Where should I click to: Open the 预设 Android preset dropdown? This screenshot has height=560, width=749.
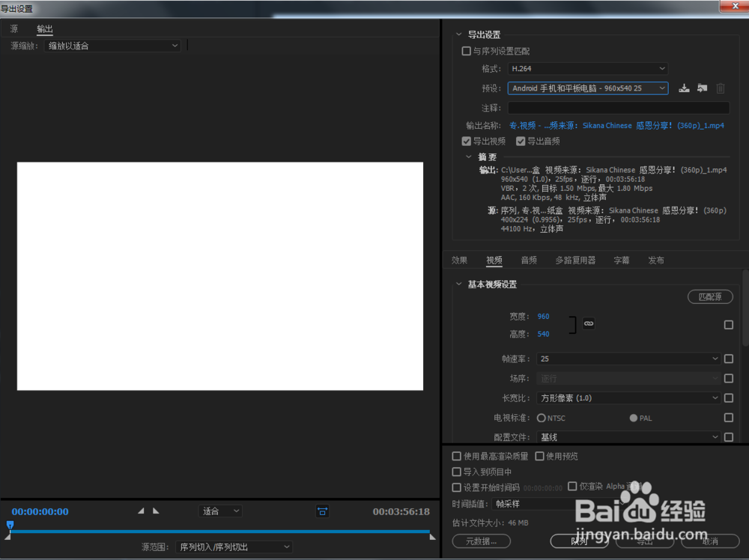tap(587, 88)
